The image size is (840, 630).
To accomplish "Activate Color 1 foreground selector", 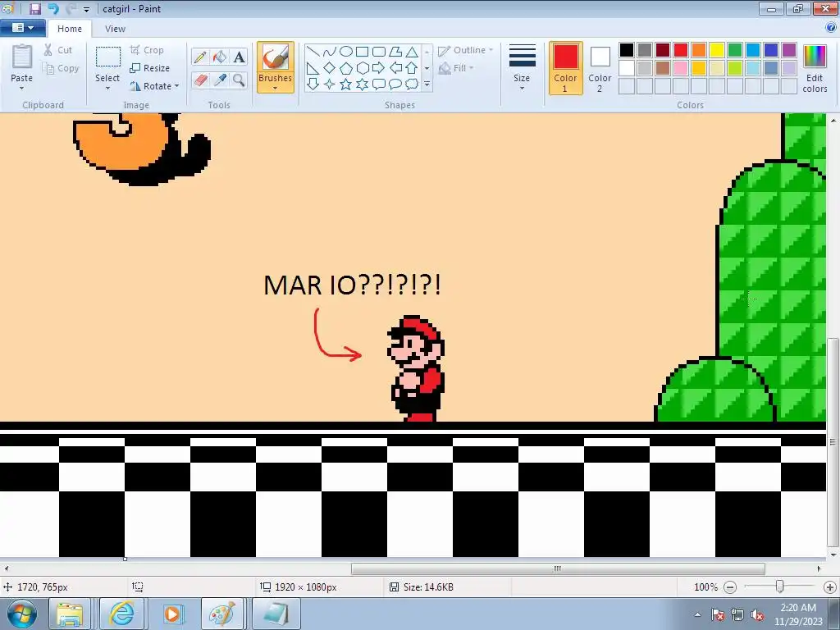I will pos(566,68).
